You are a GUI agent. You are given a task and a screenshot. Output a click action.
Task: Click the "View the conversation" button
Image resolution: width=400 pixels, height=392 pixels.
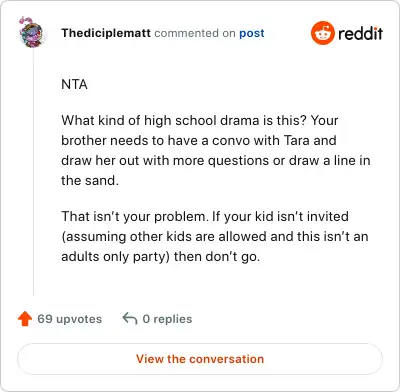pyautogui.click(x=200, y=359)
